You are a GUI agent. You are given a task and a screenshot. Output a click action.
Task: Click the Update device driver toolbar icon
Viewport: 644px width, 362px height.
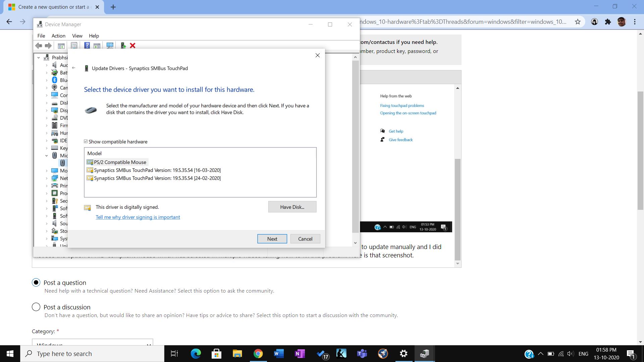(x=123, y=46)
